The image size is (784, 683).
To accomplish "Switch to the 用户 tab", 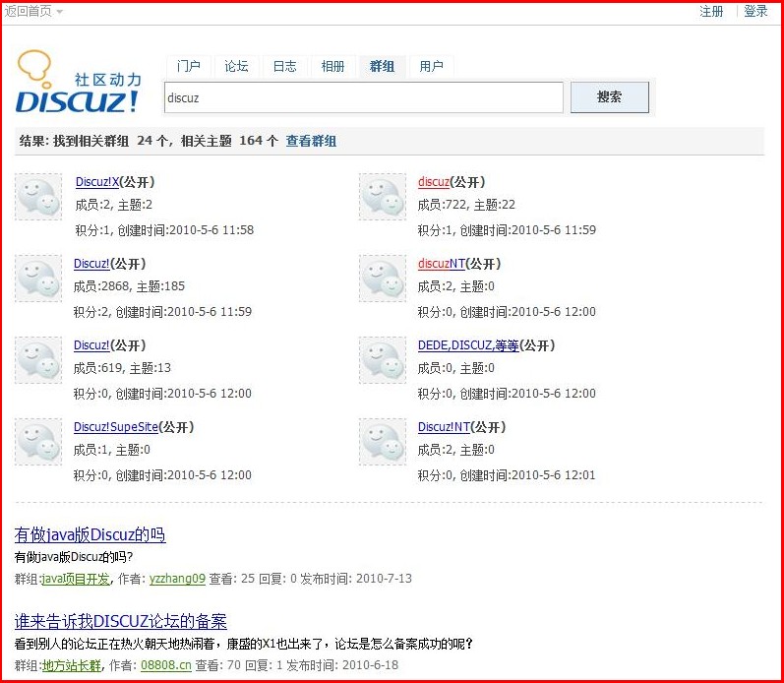I will (x=431, y=66).
